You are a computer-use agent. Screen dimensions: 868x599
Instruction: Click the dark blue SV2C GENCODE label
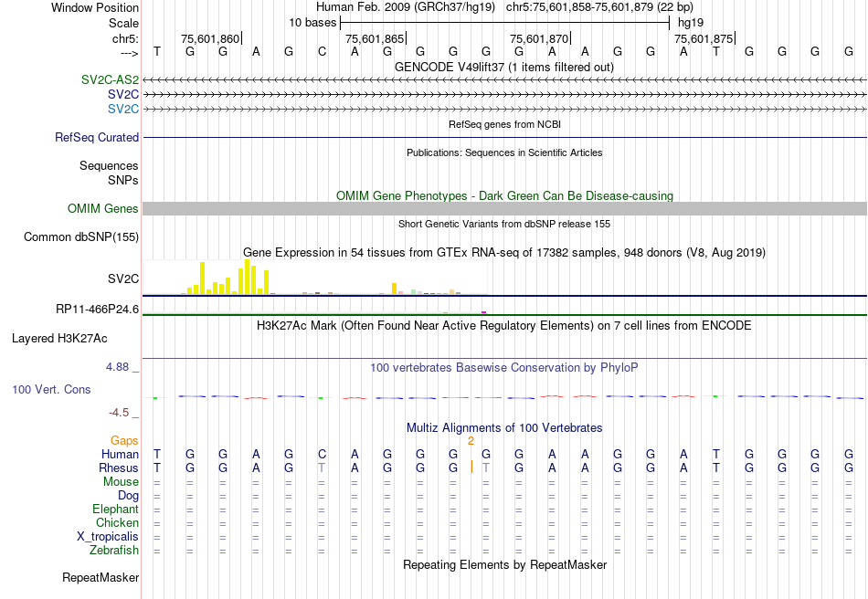123,94
